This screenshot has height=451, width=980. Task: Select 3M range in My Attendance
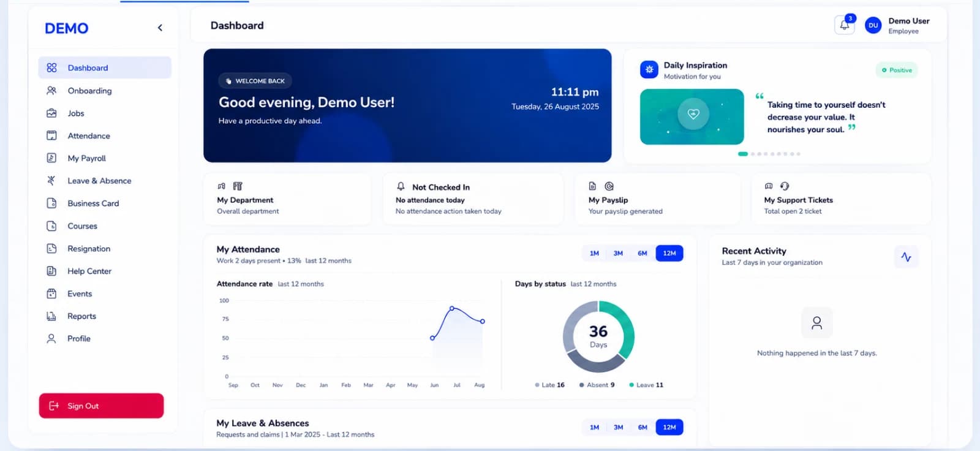618,253
